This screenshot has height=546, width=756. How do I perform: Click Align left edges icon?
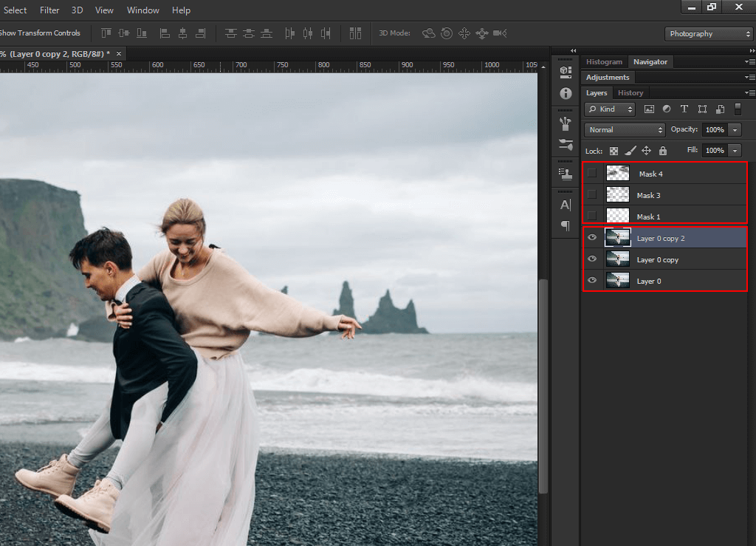click(x=165, y=33)
